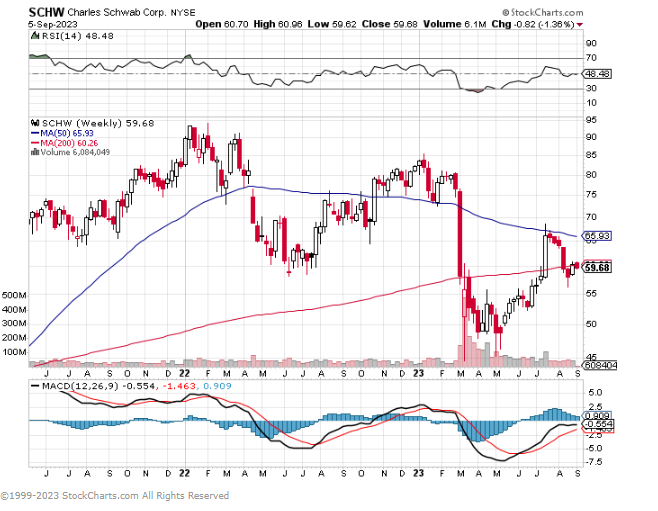658x511 pixels.
Task: Click the boxed 48.48 RSI axis label
Action: point(598,74)
